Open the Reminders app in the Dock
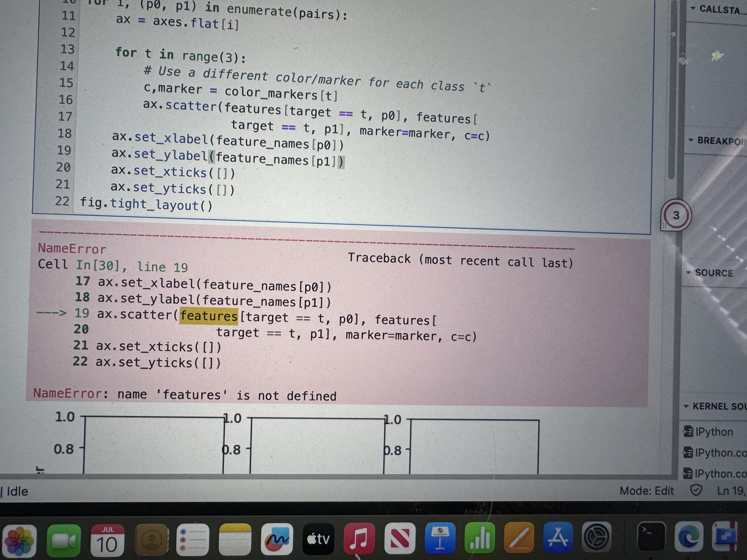This screenshot has height=560, width=747. [x=193, y=539]
